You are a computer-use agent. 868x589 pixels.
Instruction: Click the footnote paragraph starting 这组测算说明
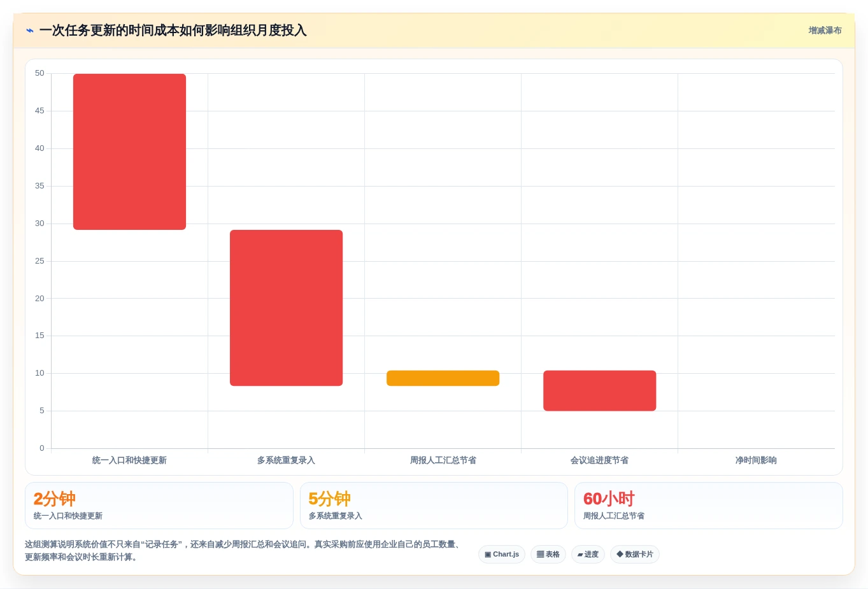(x=245, y=551)
